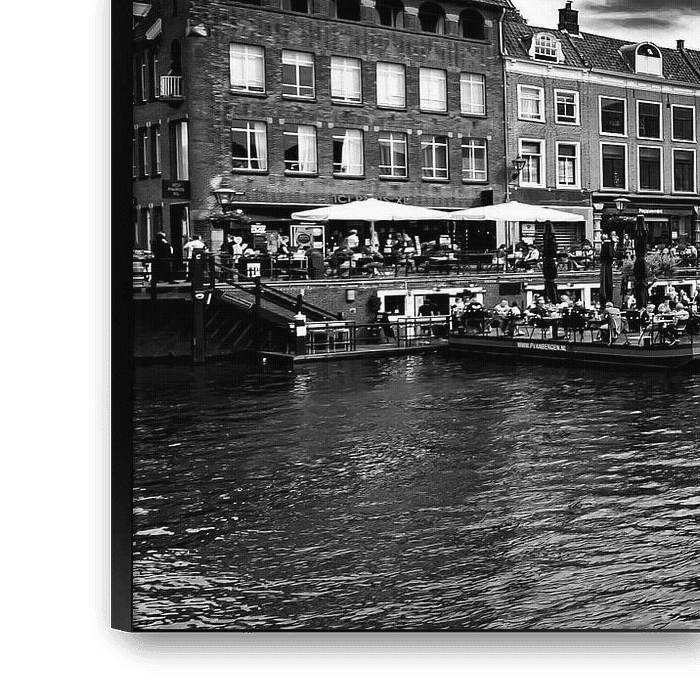700x700 pixels.
Task: Click the storefront sign above white umbrellas
Action: [372, 198]
